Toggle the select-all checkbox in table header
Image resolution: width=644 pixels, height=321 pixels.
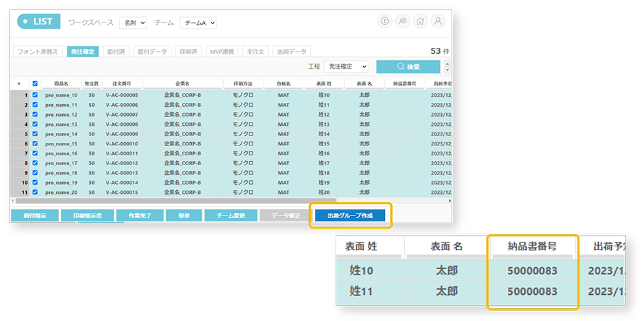[35, 84]
